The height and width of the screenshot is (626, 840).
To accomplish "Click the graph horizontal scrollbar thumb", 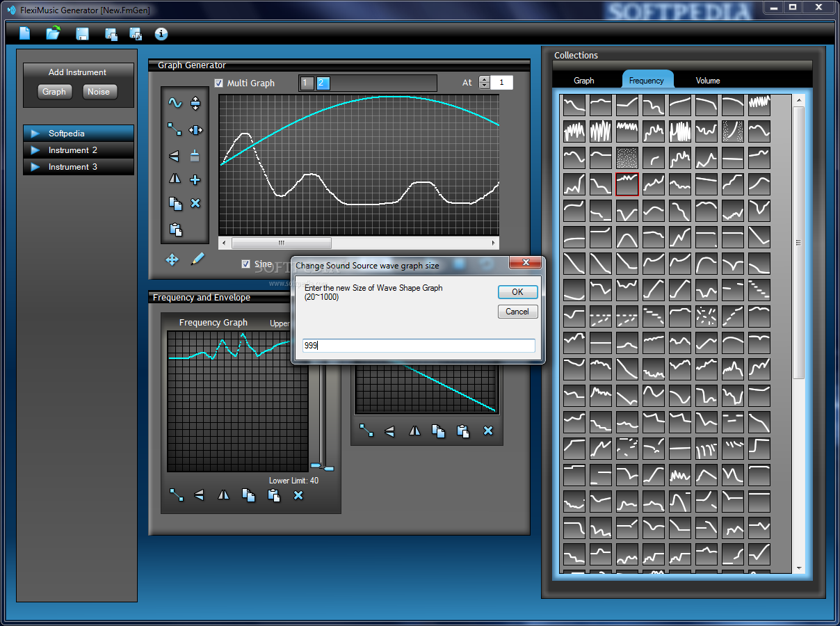I will [x=282, y=243].
